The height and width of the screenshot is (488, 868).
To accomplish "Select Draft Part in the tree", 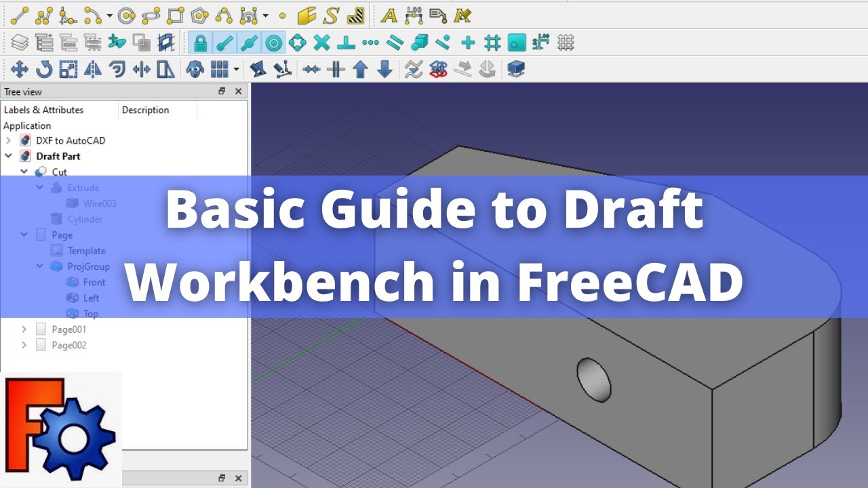I will tap(58, 156).
